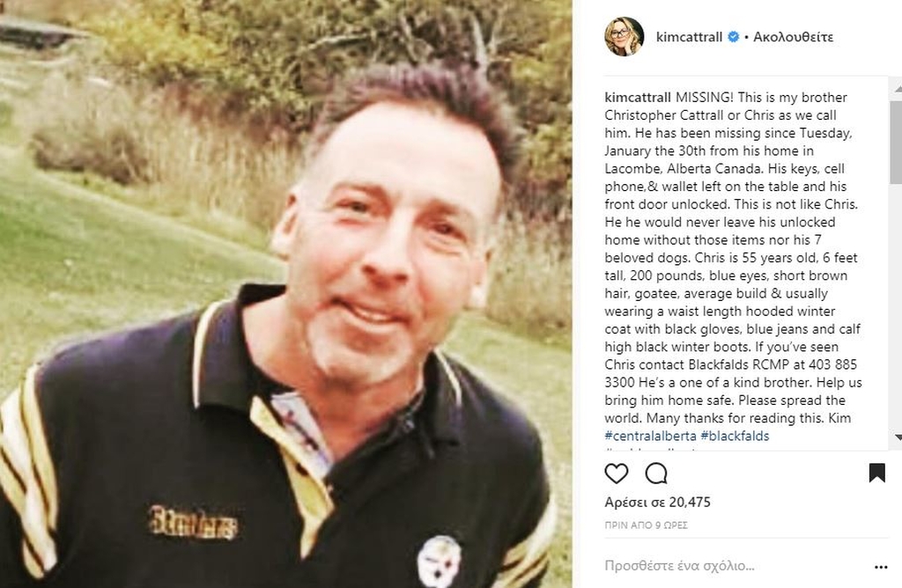The width and height of the screenshot is (902, 588).
Task: Click the caption scrollbar track below thumb
Action: (x=896, y=307)
